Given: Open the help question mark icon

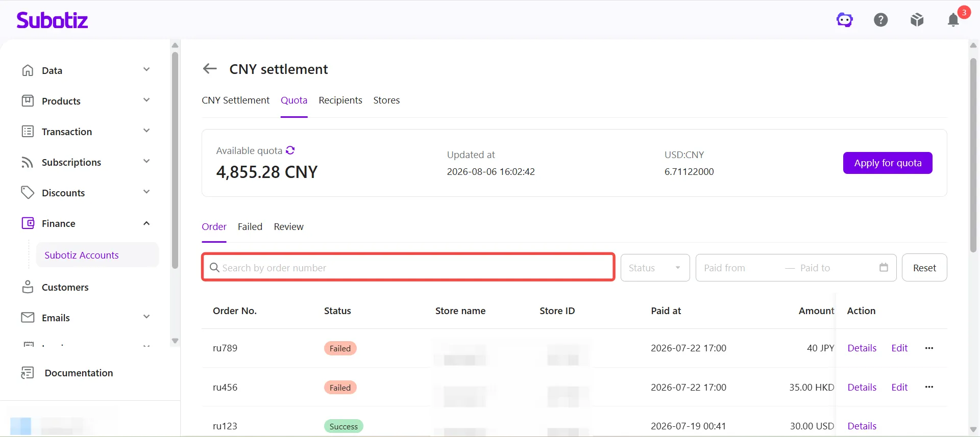Looking at the screenshot, I should 881,20.
